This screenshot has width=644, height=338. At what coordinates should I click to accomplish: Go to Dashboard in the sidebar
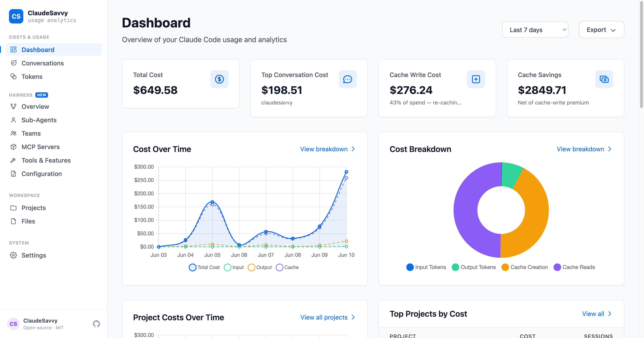(53, 49)
